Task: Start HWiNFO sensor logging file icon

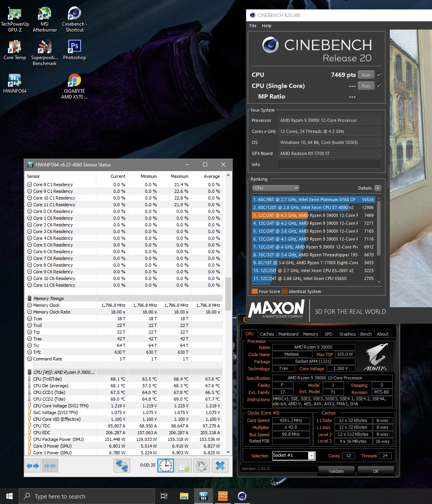Action: (184, 466)
